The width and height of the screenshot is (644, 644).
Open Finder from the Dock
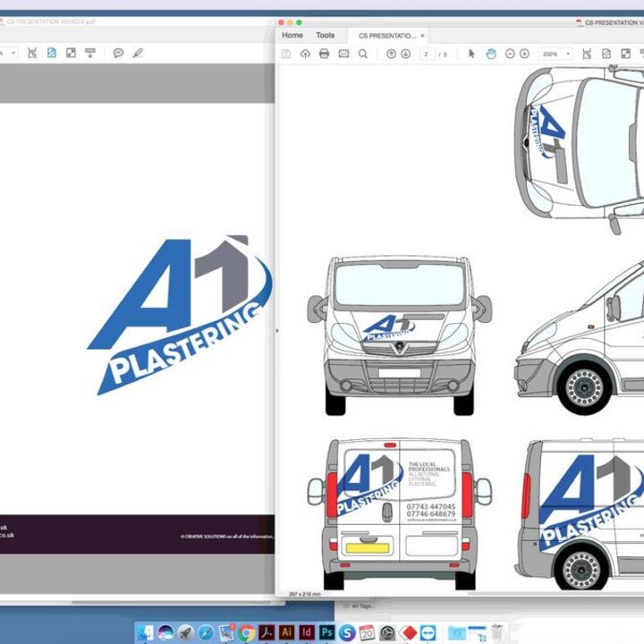click(x=146, y=632)
